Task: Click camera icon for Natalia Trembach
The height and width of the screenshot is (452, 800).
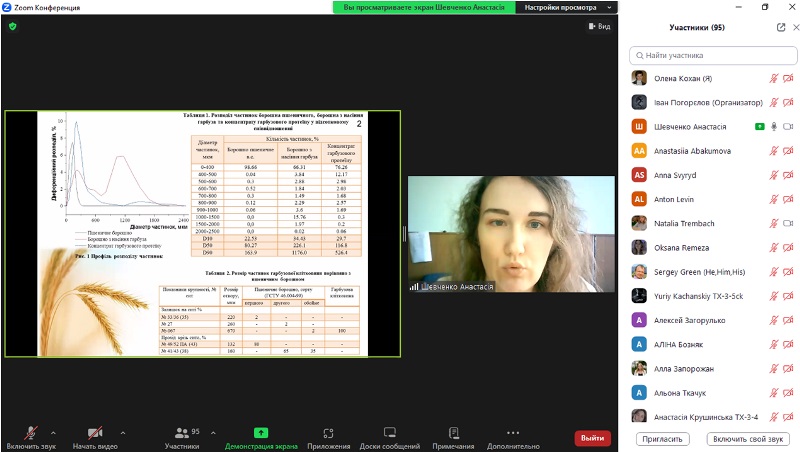Action: click(x=788, y=223)
